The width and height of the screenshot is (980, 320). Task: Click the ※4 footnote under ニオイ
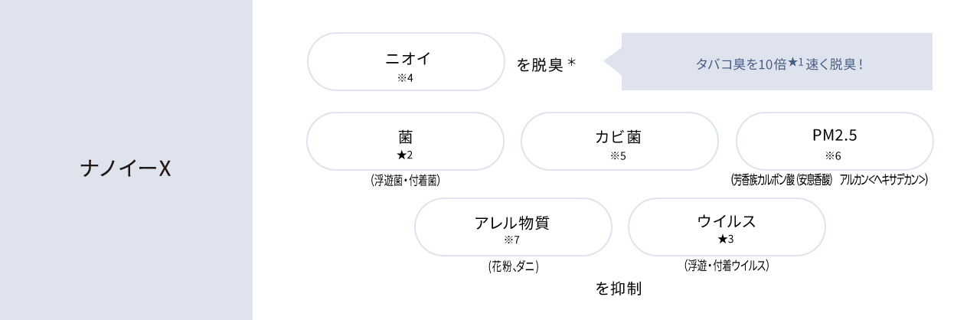(405, 77)
